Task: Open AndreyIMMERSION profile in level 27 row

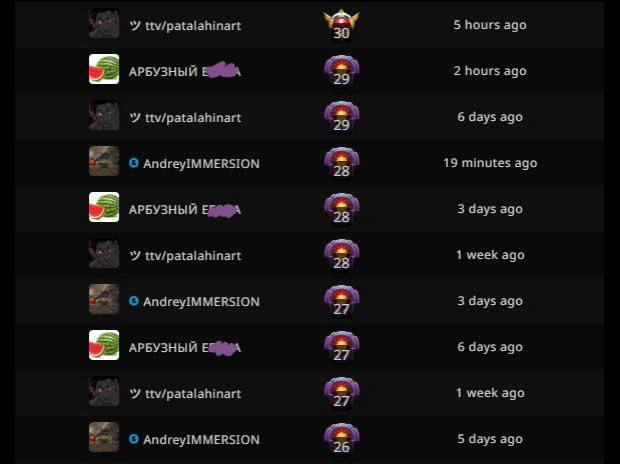Action: [x=201, y=302]
